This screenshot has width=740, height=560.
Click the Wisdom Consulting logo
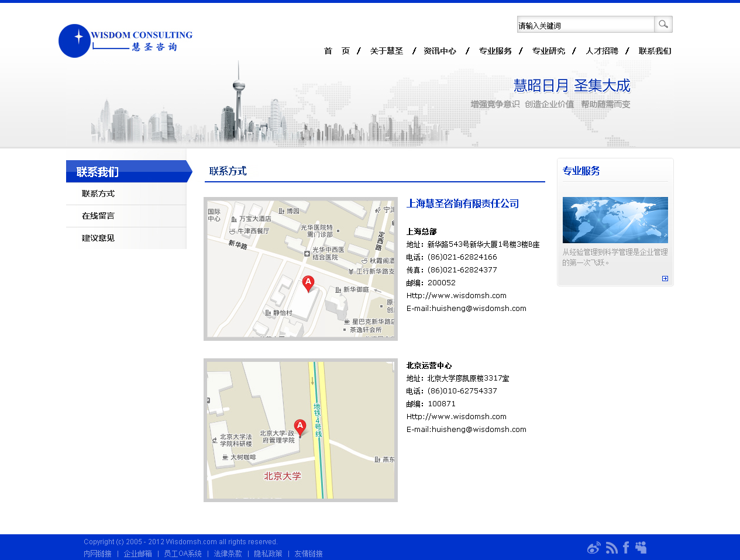click(126, 41)
